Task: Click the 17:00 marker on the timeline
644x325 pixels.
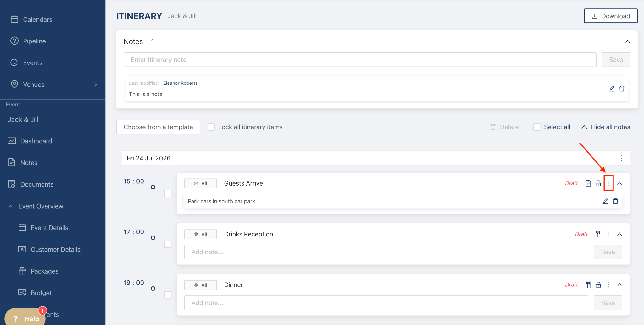Action: (x=153, y=238)
